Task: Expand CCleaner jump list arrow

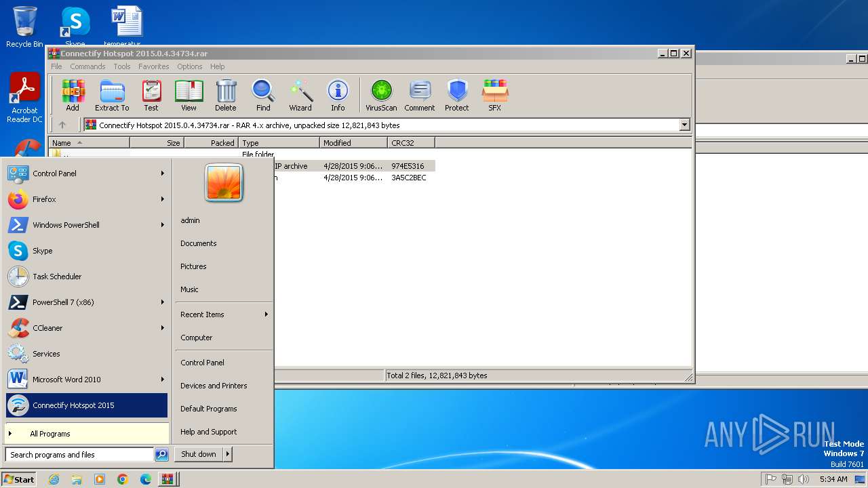Action: coord(163,328)
